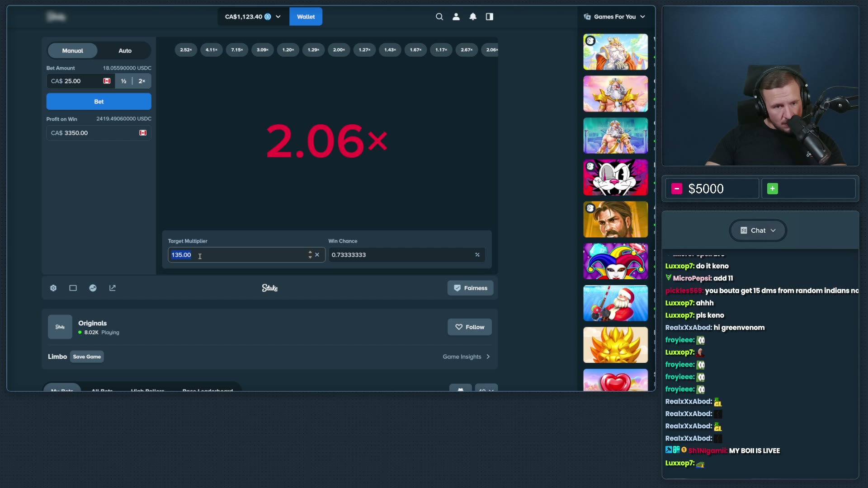The width and height of the screenshot is (868, 488).
Task: Open the Chat dropdown selector
Action: point(758,230)
